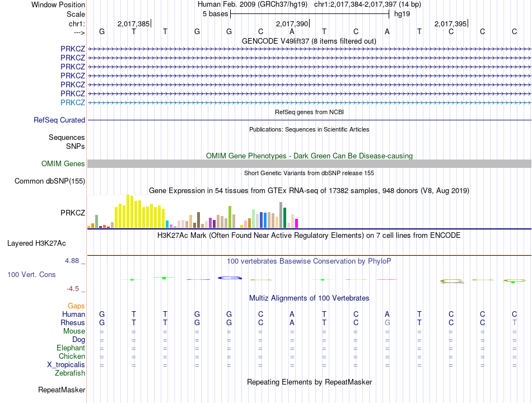Image resolution: width=532 pixels, height=403 pixels.
Task: Click the Zebrafish species label
Action: point(70,373)
